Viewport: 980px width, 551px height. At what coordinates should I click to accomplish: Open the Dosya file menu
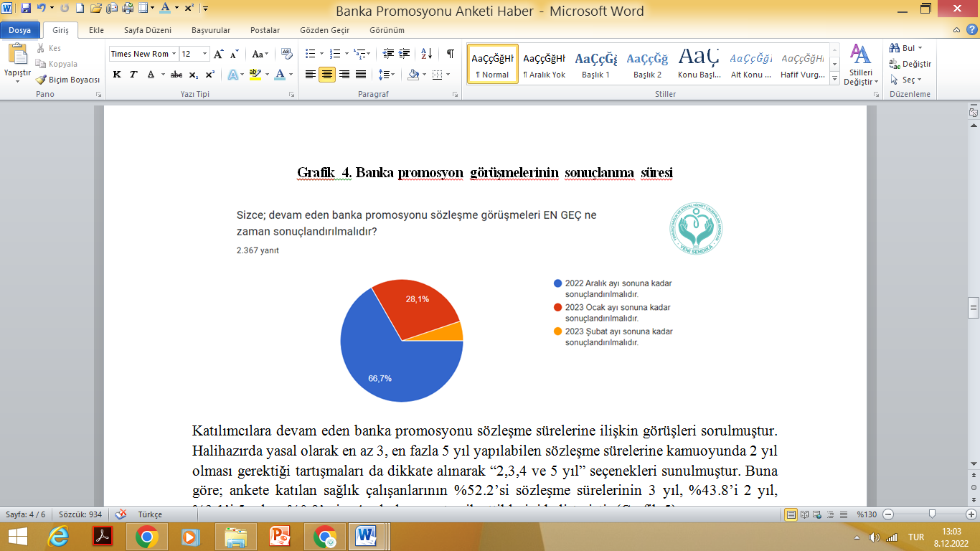click(x=20, y=30)
